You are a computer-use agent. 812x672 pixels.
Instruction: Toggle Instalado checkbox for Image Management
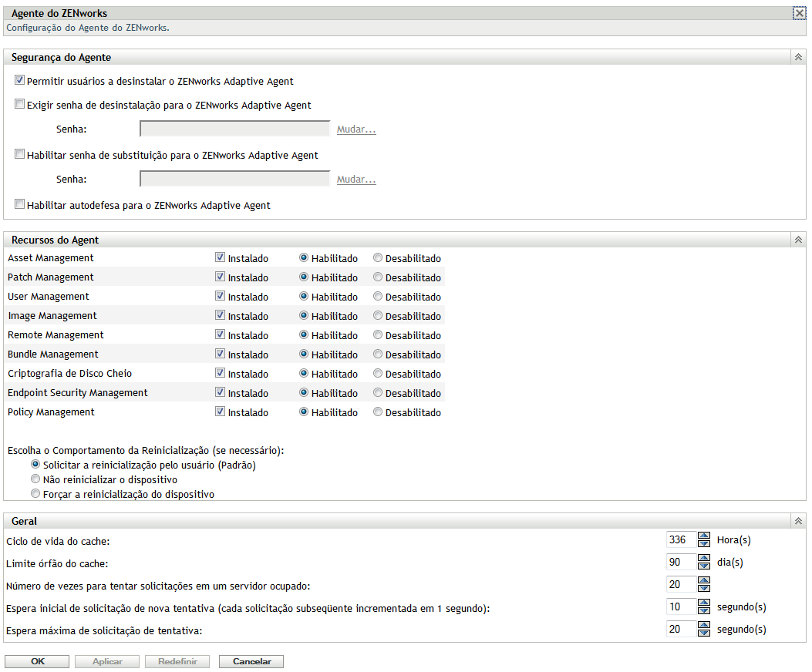click(x=220, y=314)
